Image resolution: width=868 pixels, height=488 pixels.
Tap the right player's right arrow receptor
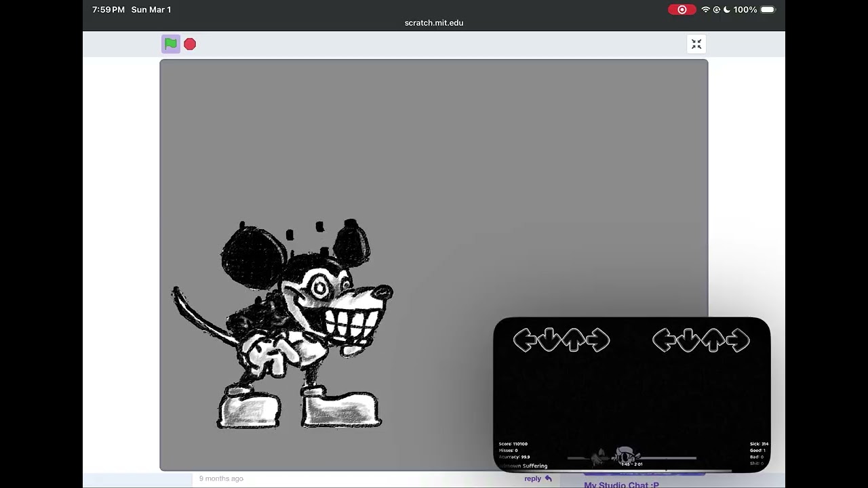click(738, 340)
